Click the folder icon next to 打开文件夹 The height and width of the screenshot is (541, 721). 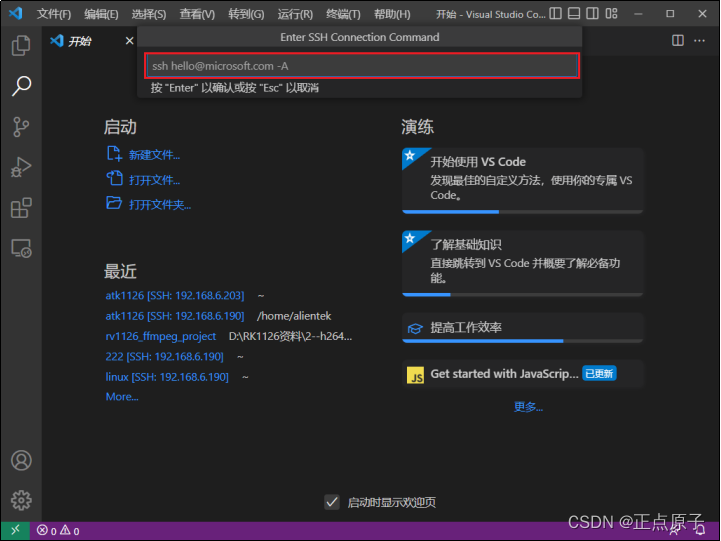114,203
